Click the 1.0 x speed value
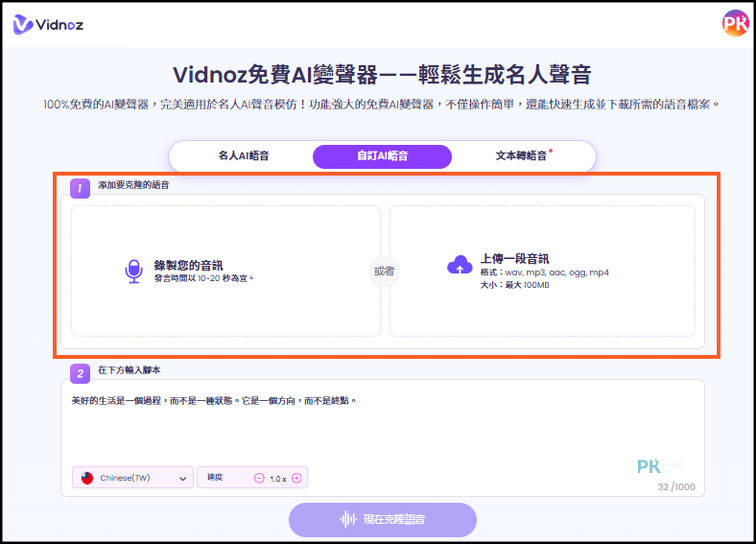Image resolution: width=756 pixels, height=544 pixels. 277,479
